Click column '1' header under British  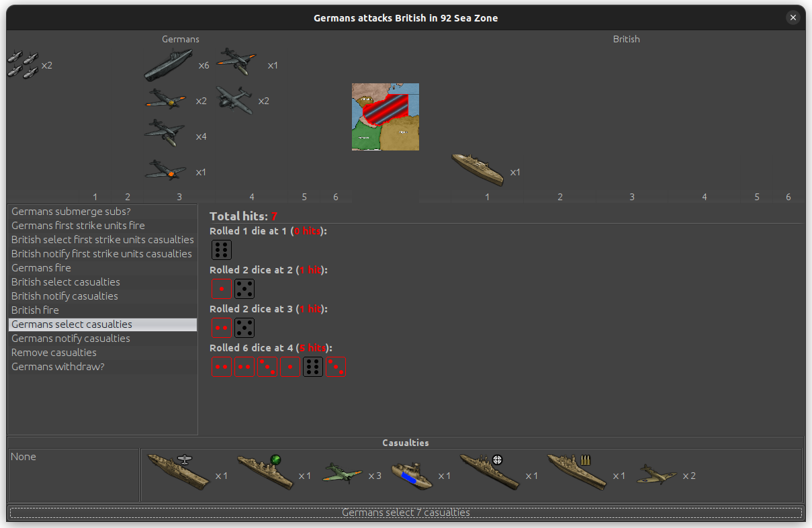click(x=488, y=197)
